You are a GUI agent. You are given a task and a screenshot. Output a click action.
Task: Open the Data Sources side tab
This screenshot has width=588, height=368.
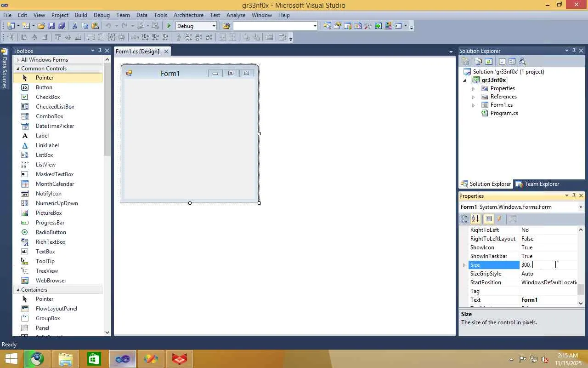pyautogui.click(x=5, y=69)
